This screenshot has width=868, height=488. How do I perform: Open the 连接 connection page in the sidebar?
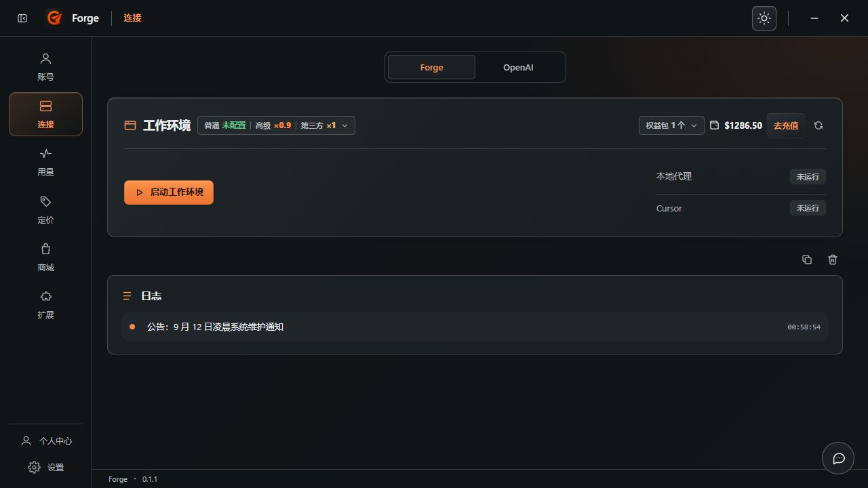45,115
